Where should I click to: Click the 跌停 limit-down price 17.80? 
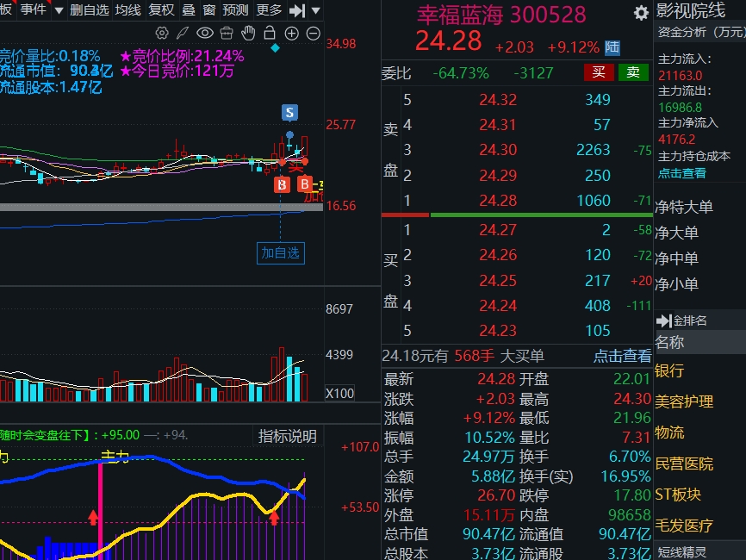[x=631, y=495]
